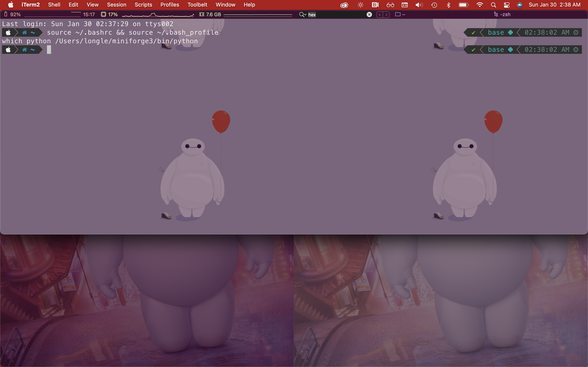Open macOS Control Center toggles icon
588x367 pixels.
(x=507, y=5)
